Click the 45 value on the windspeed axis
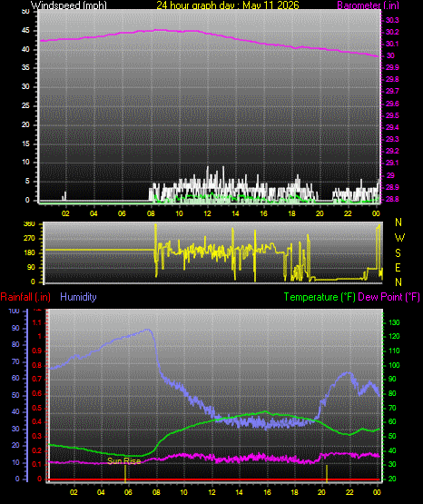The width and height of the screenshot is (423, 504). [x=25, y=31]
